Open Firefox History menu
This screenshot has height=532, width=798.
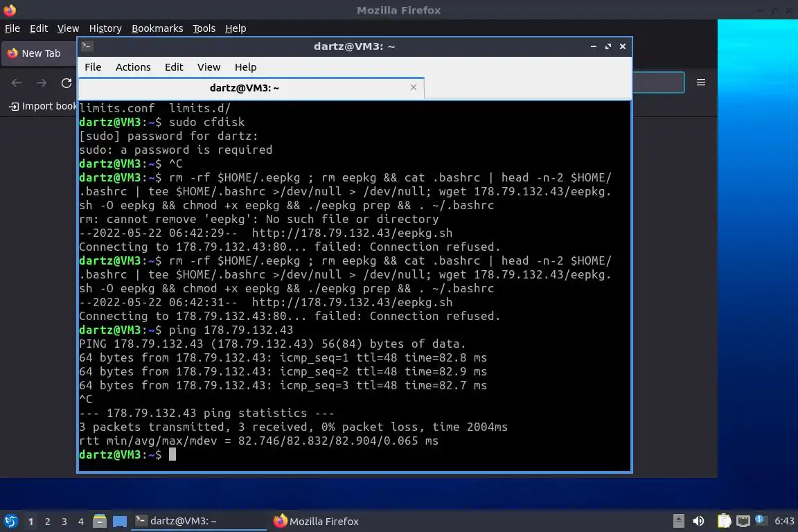[x=105, y=28]
